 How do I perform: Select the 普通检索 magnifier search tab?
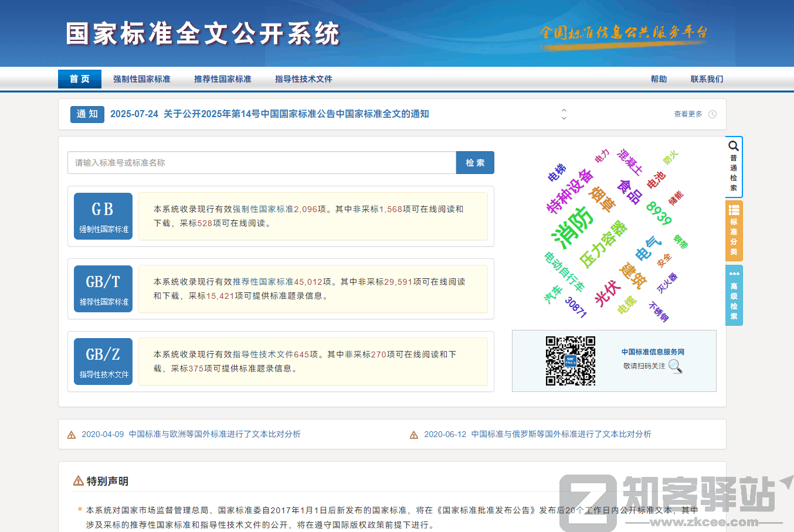pos(733,167)
